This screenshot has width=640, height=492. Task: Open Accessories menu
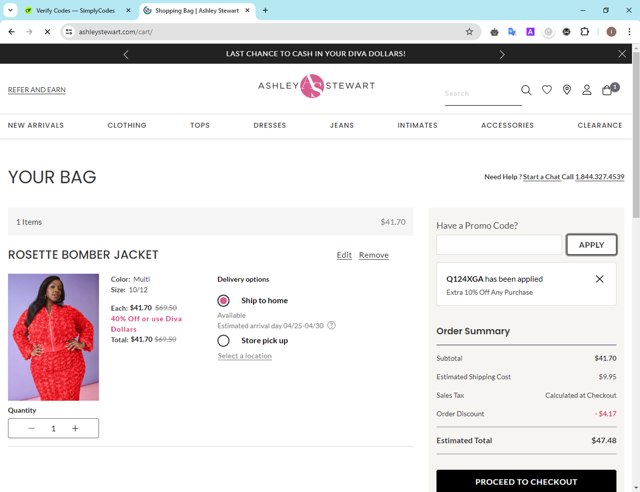coord(507,125)
